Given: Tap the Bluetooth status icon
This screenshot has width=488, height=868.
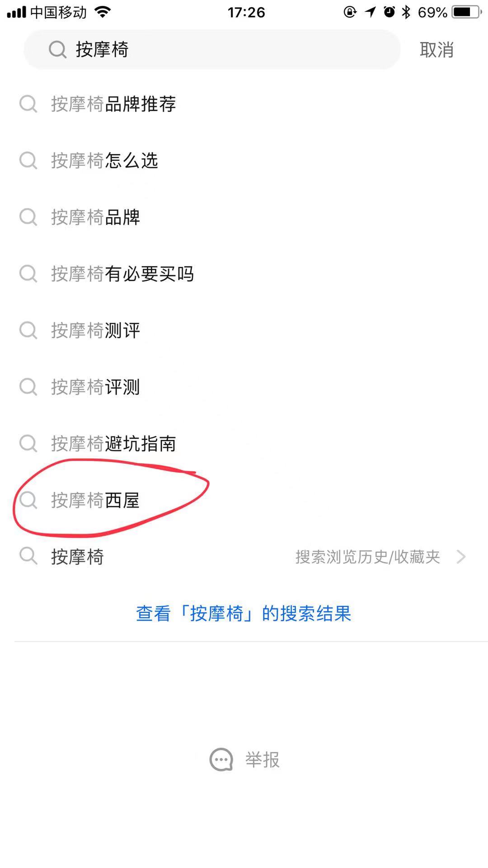Looking at the screenshot, I should tap(406, 12).
